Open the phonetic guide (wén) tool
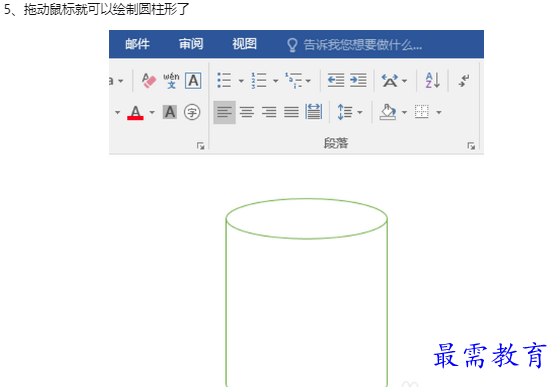The height and width of the screenshot is (387, 555). [x=171, y=80]
